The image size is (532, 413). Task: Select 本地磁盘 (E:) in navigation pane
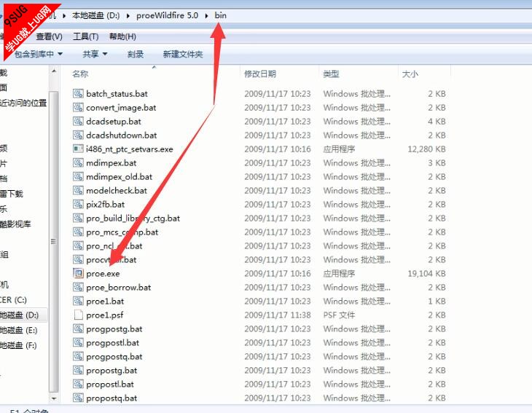19,330
